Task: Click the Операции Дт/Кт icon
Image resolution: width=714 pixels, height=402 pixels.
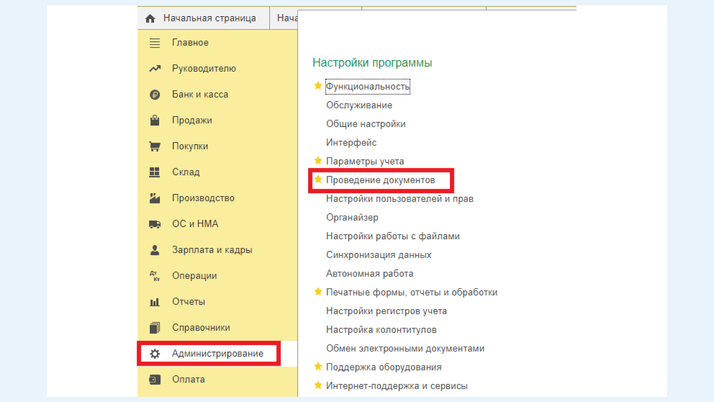Action: click(x=155, y=276)
